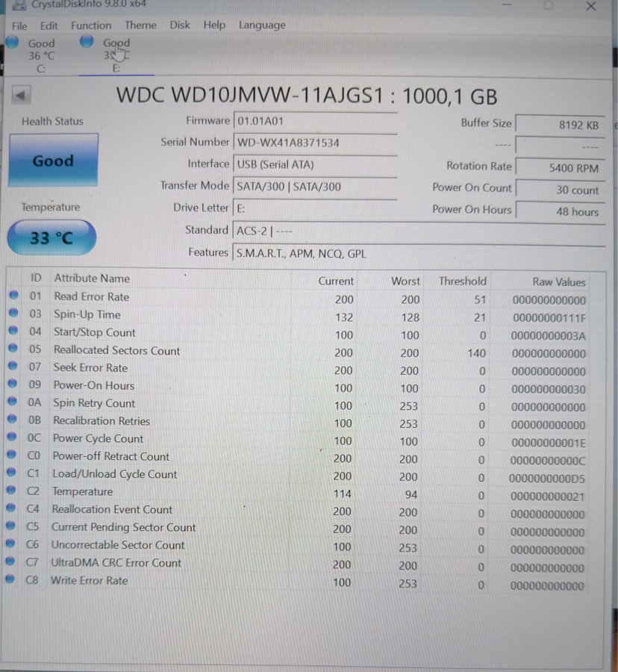Select the E: drive status icon

[87, 42]
